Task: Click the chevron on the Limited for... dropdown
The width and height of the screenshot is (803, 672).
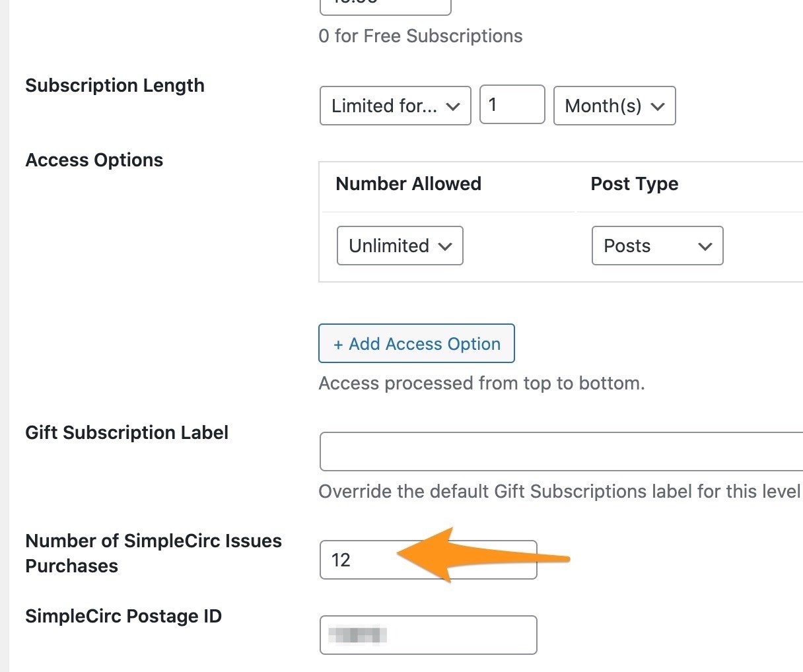Action: coord(454,106)
